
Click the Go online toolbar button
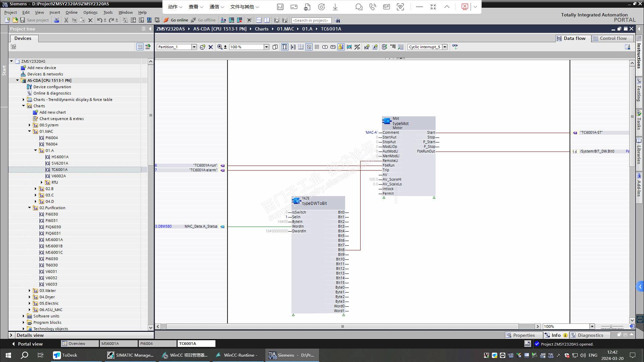pyautogui.click(x=176, y=20)
